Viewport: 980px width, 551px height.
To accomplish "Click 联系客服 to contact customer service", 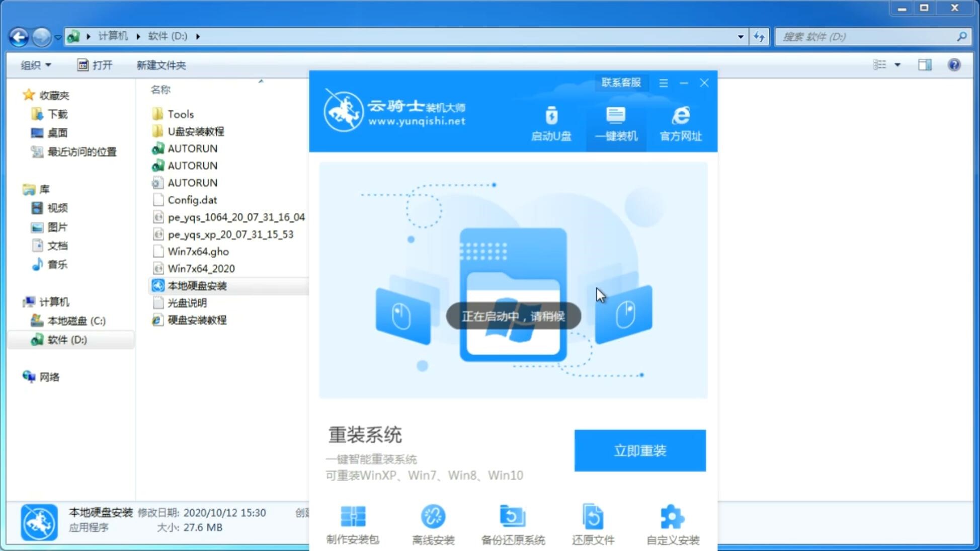I will tap(621, 82).
